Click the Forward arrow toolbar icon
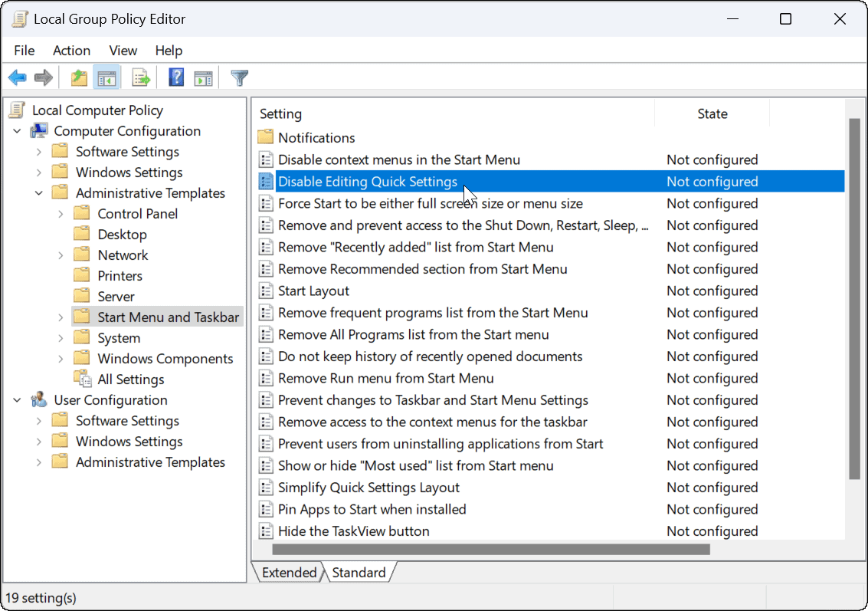The height and width of the screenshot is (611, 868). 44,77
